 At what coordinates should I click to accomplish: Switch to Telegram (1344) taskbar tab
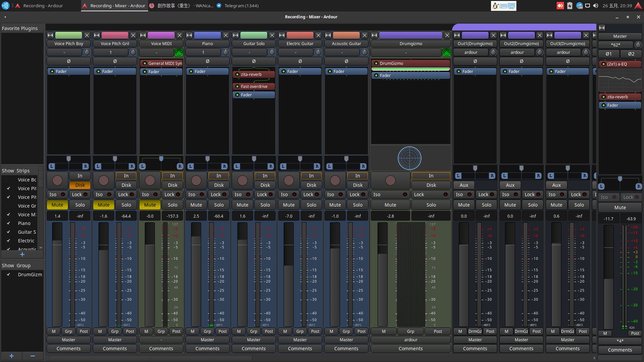tap(237, 6)
